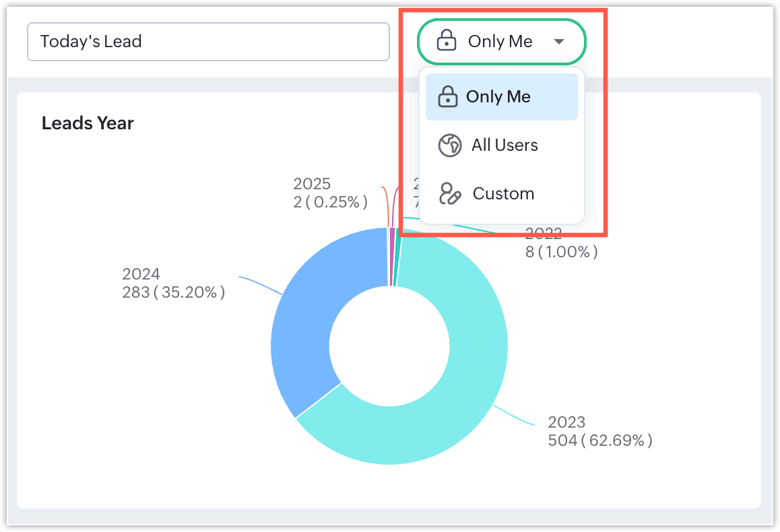Open the Only Me visibility dropdown
Image resolution: width=780 pixels, height=532 pixels.
501,42
